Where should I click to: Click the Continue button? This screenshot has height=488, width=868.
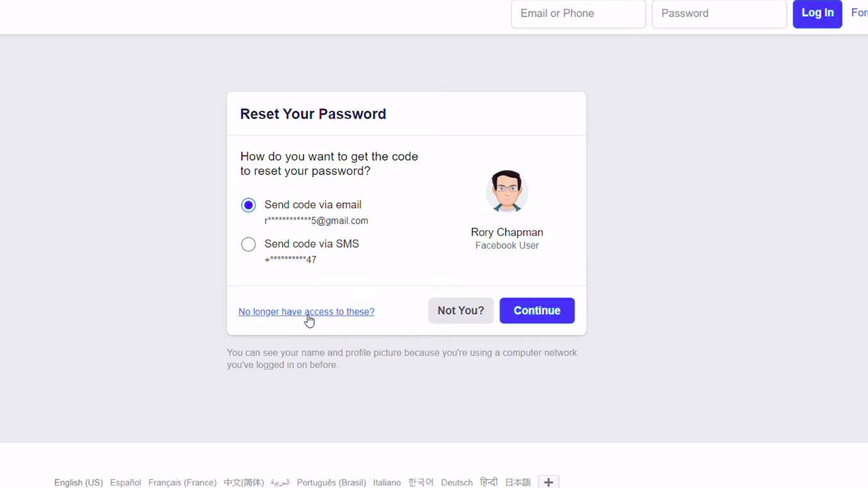click(537, 310)
